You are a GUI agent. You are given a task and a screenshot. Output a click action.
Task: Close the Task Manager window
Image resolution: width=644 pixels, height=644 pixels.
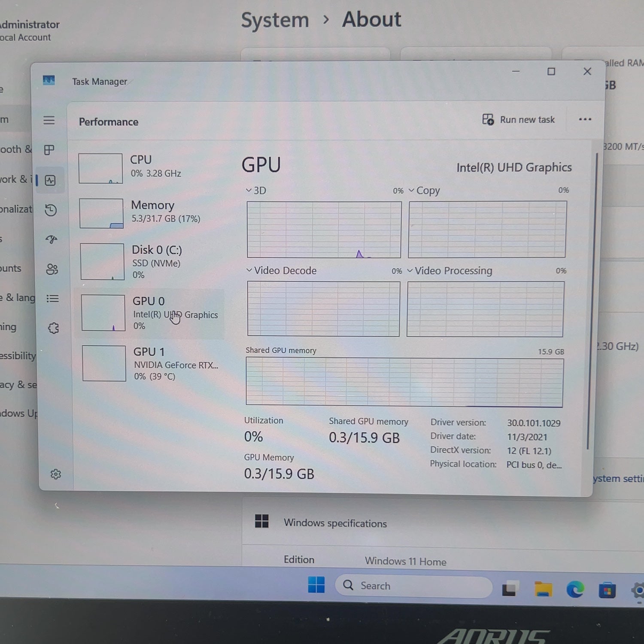587,71
